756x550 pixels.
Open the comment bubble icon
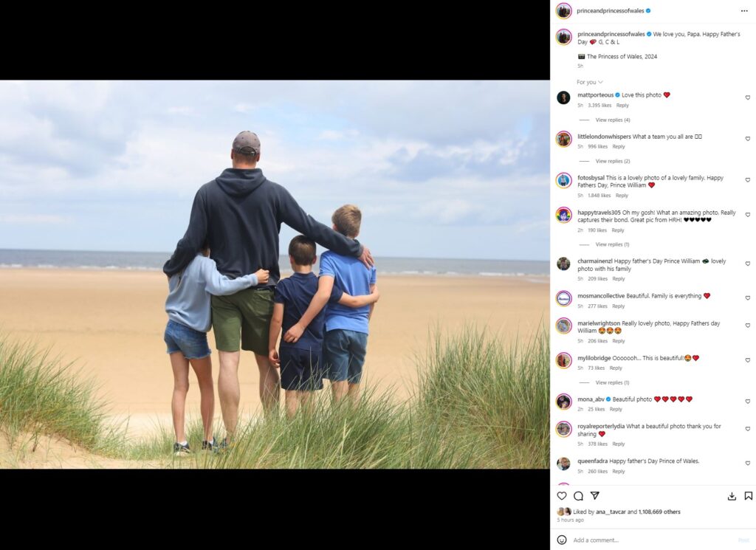point(579,495)
